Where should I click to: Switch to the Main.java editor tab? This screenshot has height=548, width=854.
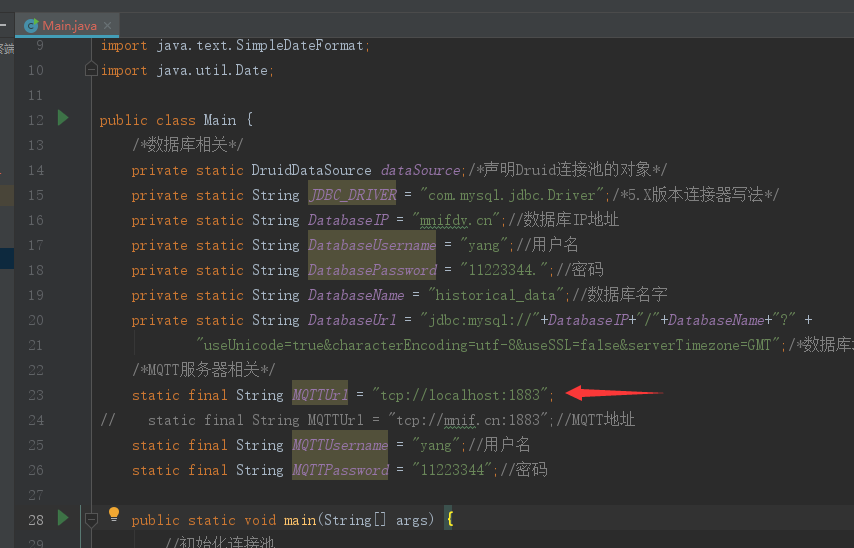[x=66, y=26]
